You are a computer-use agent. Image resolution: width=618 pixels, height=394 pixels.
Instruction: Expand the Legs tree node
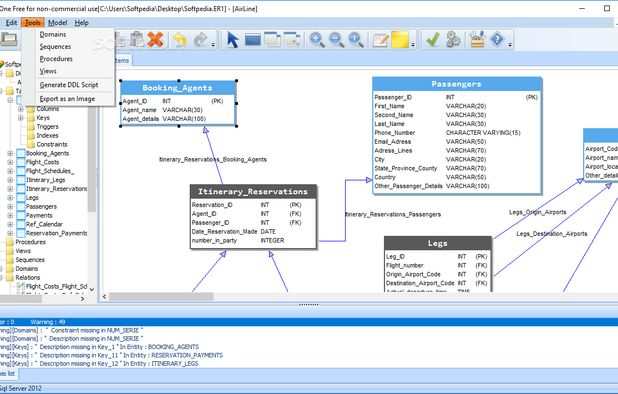10,197
